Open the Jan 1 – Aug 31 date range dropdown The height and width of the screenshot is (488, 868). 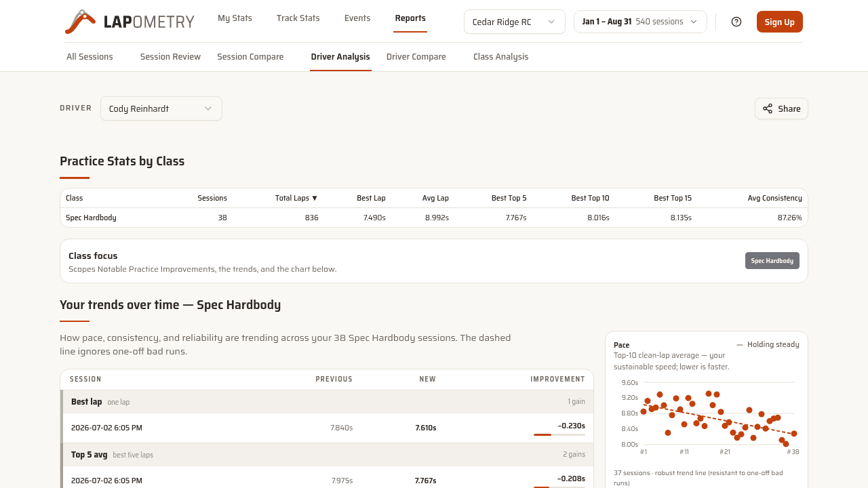(640, 22)
